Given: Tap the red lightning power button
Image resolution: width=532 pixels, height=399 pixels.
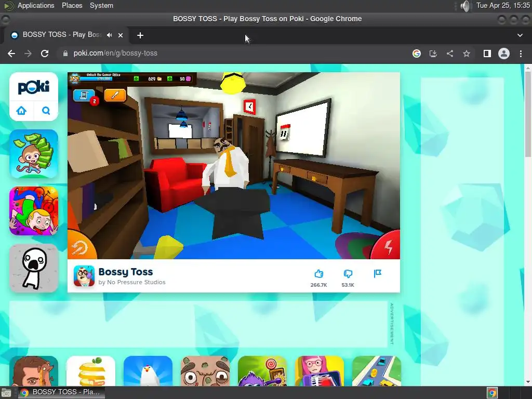Looking at the screenshot, I should (x=387, y=245).
